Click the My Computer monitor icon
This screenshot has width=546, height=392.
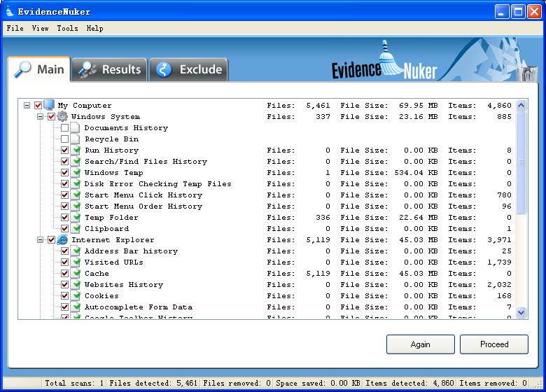point(49,106)
